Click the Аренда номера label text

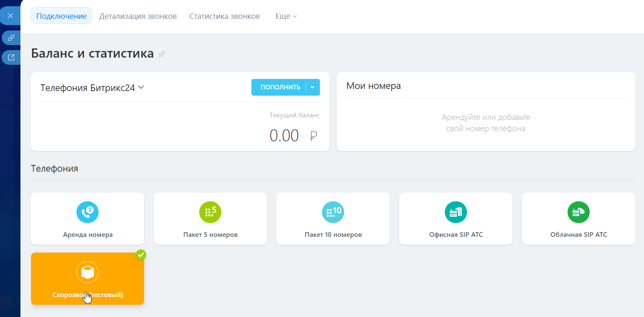click(88, 235)
